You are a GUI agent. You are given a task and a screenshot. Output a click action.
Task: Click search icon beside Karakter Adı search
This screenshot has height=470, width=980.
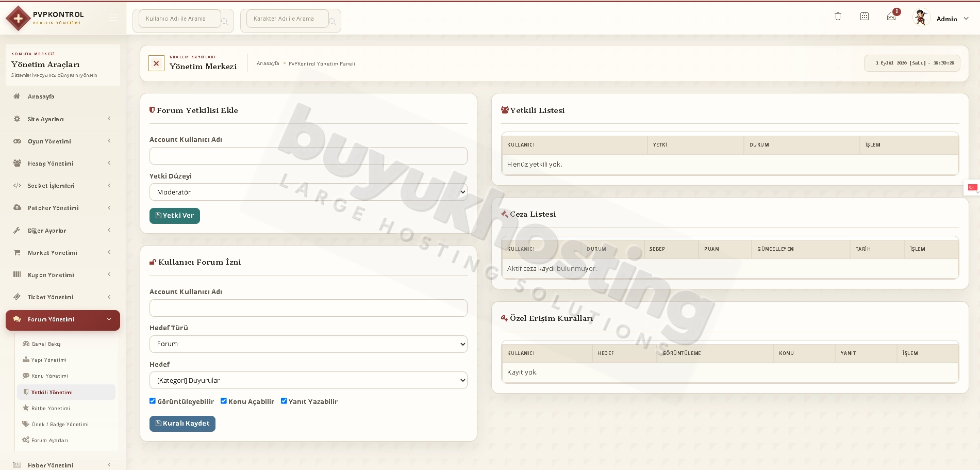[x=333, y=21]
